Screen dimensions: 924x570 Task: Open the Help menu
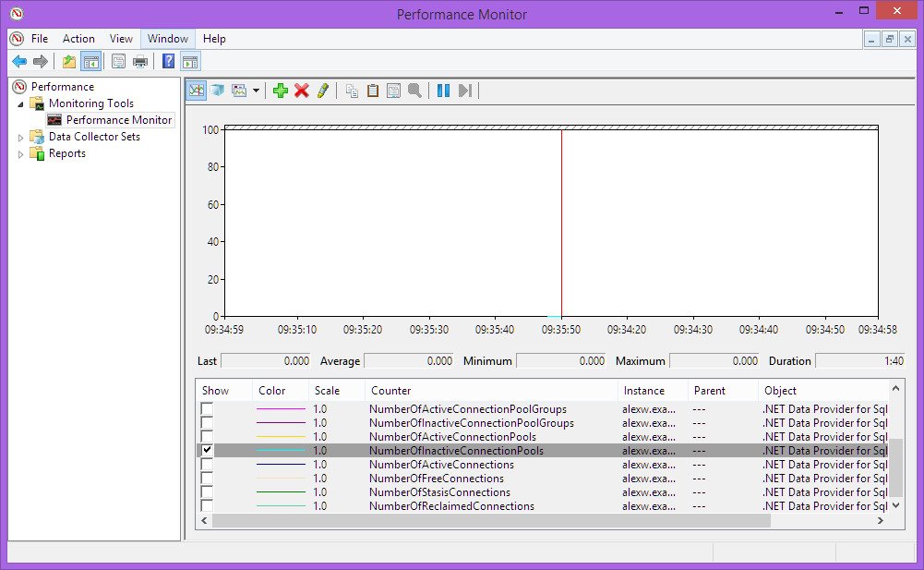coord(214,39)
